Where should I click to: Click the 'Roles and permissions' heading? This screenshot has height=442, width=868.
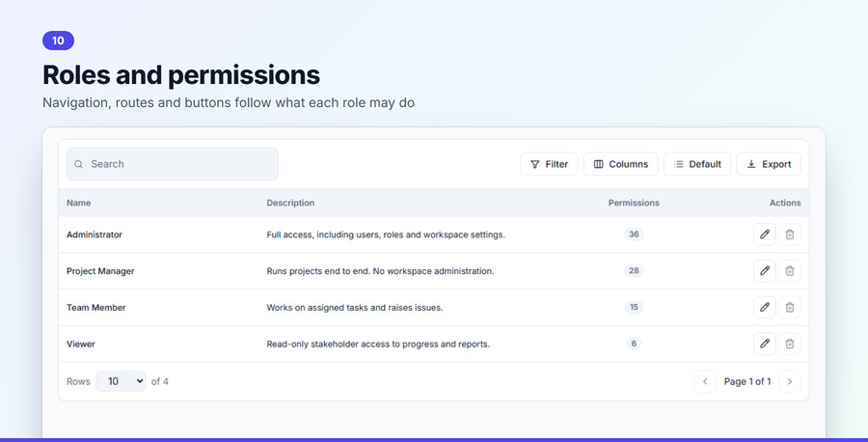click(x=181, y=74)
